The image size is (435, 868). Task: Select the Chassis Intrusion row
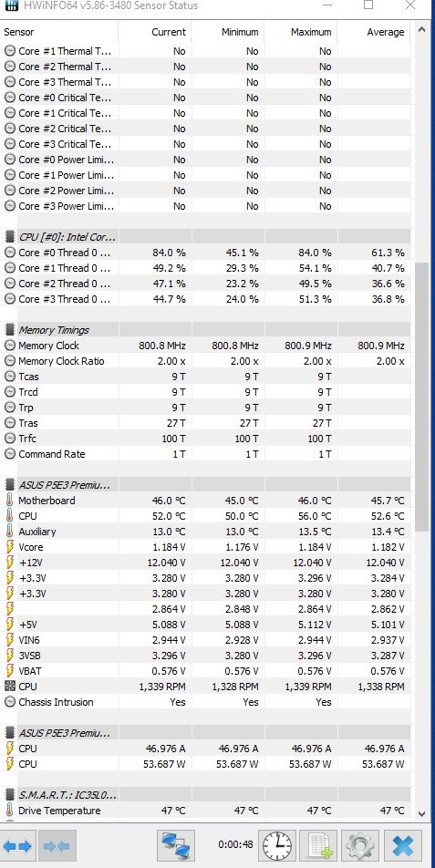pos(205,702)
